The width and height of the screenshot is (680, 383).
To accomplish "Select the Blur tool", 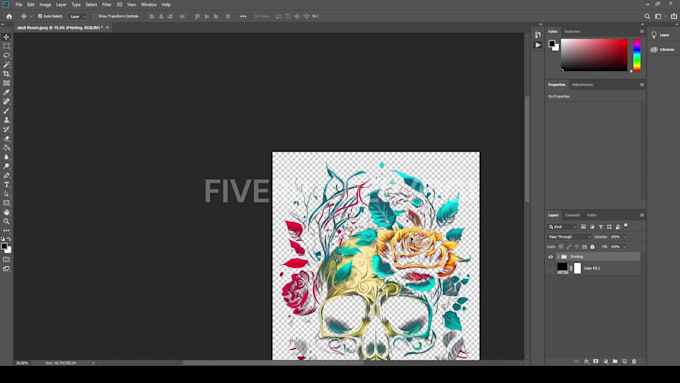I will pyautogui.click(x=7, y=157).
